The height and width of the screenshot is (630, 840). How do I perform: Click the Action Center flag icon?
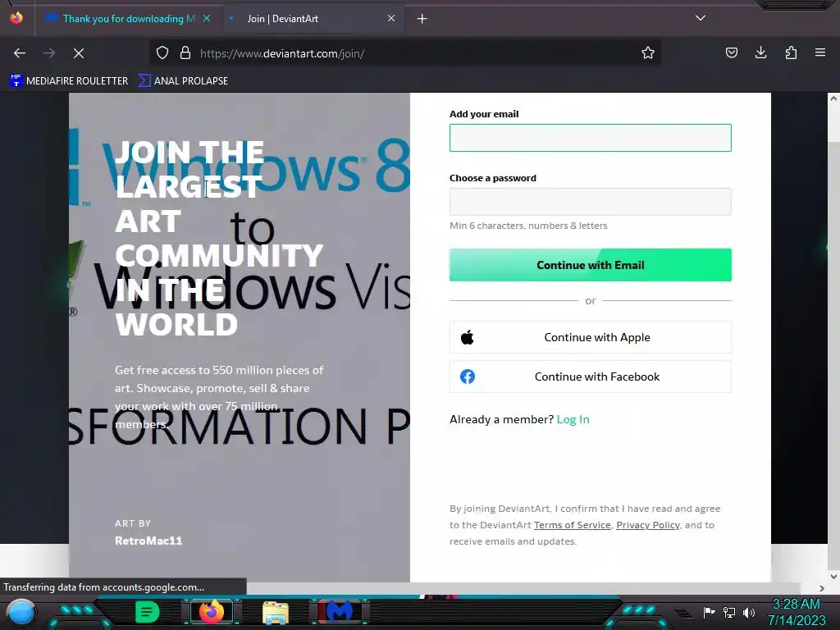[x=709, y=612]
